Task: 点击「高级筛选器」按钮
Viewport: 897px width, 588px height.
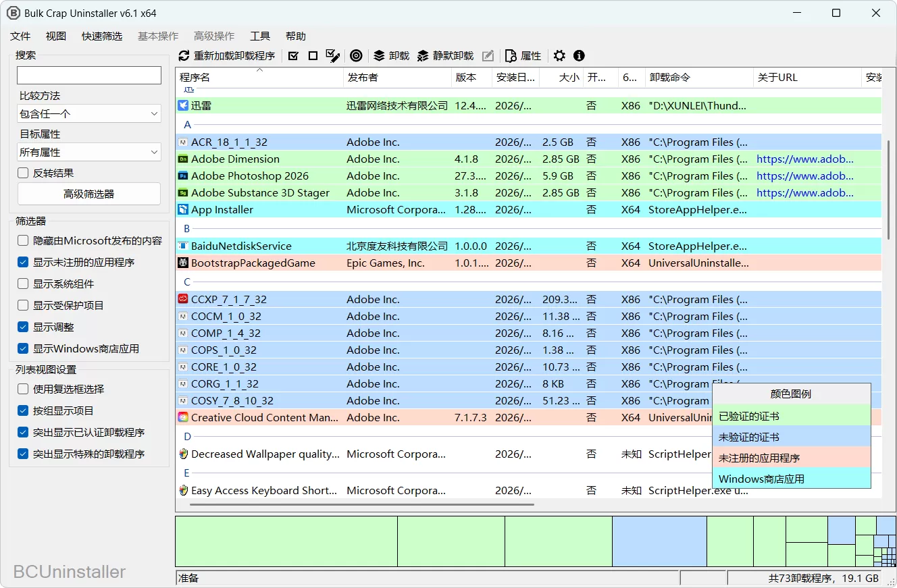Action: tap(88, 194)
